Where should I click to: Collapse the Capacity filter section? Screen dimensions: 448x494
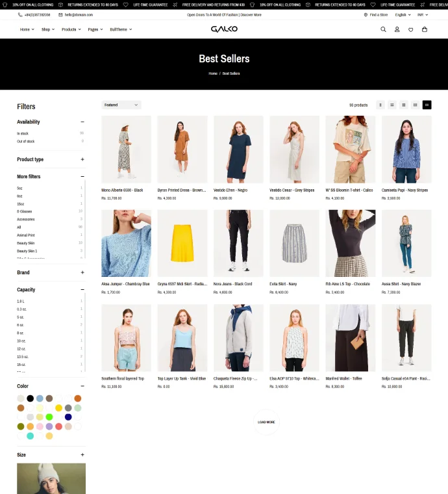tap(82, 289)
